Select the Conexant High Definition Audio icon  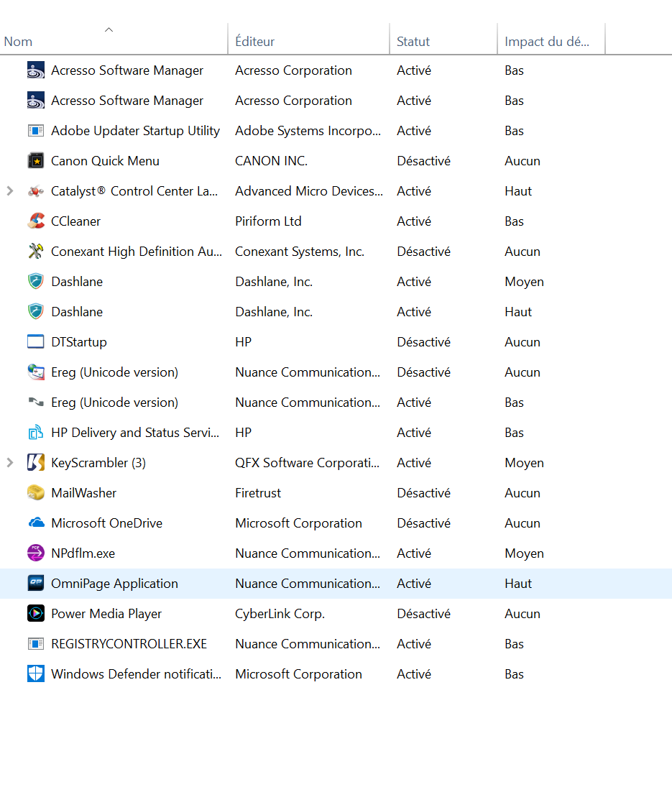(x=35, y=252)
